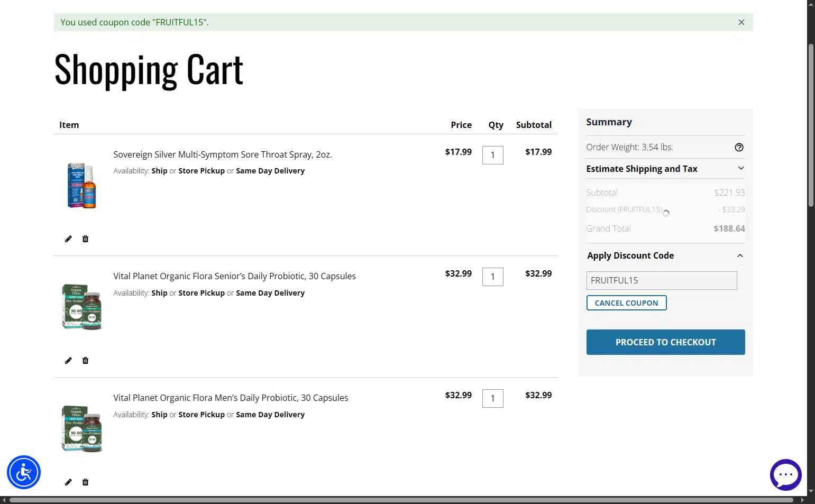Remove Senior's Daily Probiotic from cart
Viewport: 815px width, 504px height.
[x=85, y=361]
